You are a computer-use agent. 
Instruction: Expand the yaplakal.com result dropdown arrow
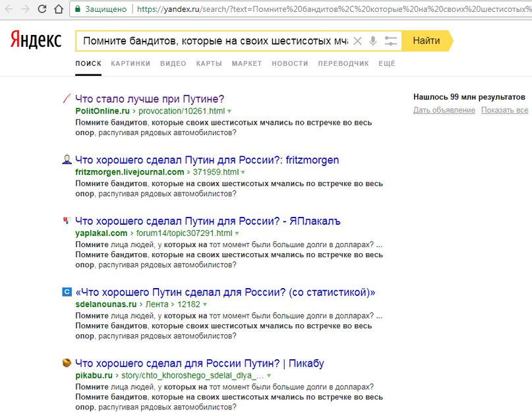[x=237, y=233]
